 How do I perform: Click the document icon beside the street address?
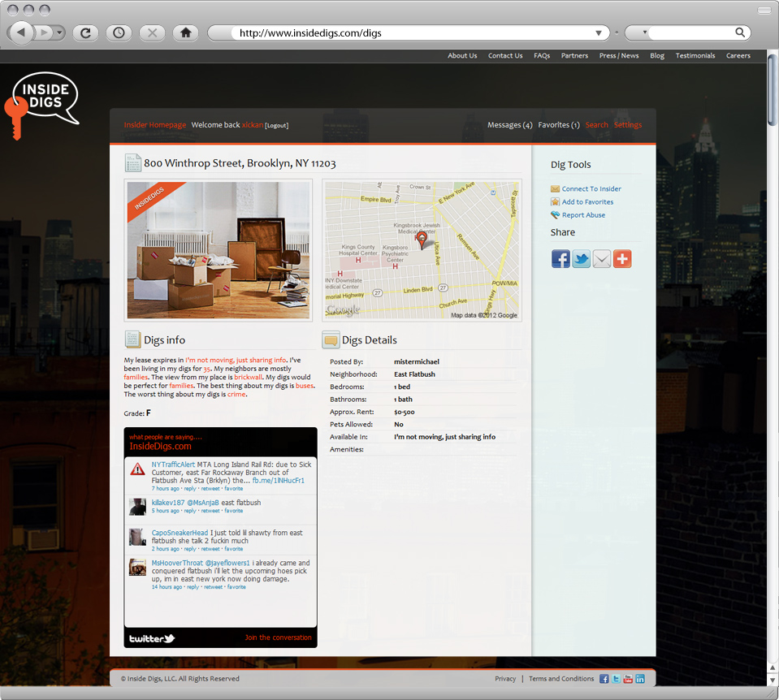(132, 163)
